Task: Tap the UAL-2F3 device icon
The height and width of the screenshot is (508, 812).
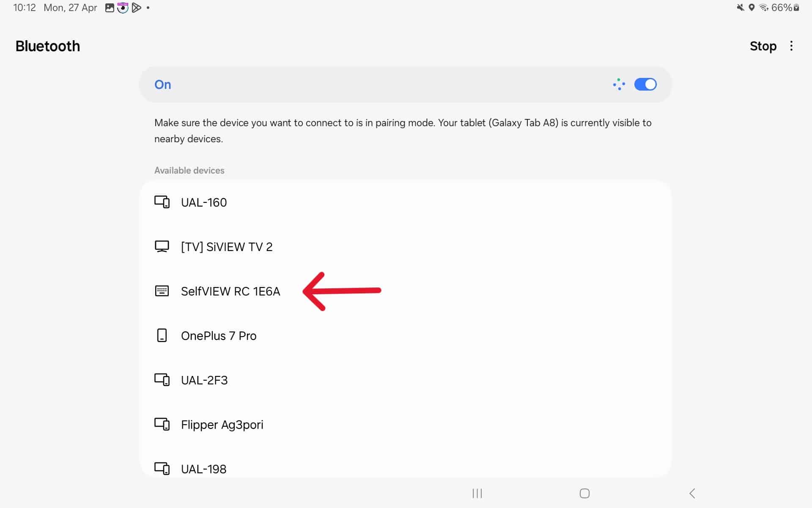Action: [x=162, y=380]
